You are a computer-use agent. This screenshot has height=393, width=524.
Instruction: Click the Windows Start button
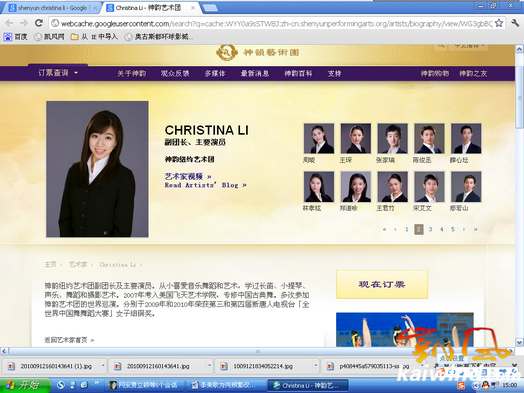point(25,385)
